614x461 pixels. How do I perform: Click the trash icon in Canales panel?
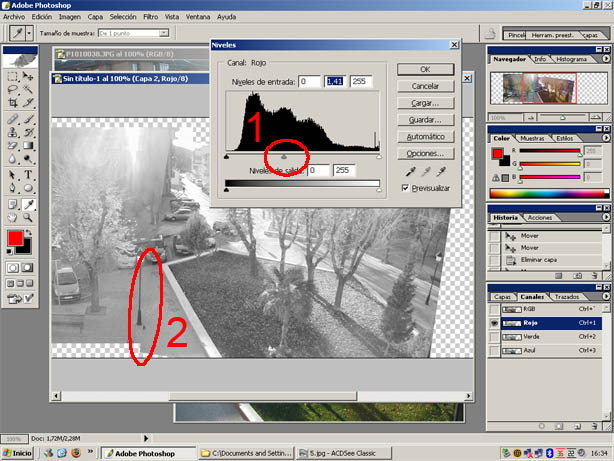[x=594, y=426]
